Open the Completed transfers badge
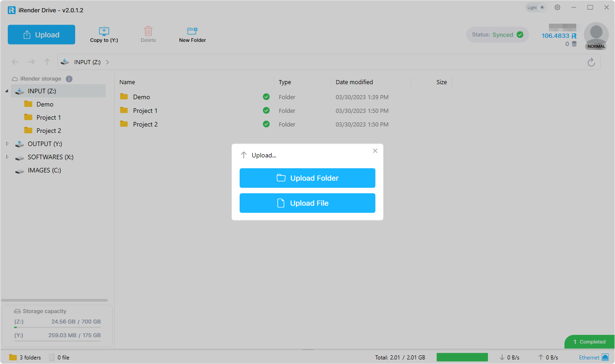This screenshot has width=615, height=364. pyautogui.click(x=589, y=342)
